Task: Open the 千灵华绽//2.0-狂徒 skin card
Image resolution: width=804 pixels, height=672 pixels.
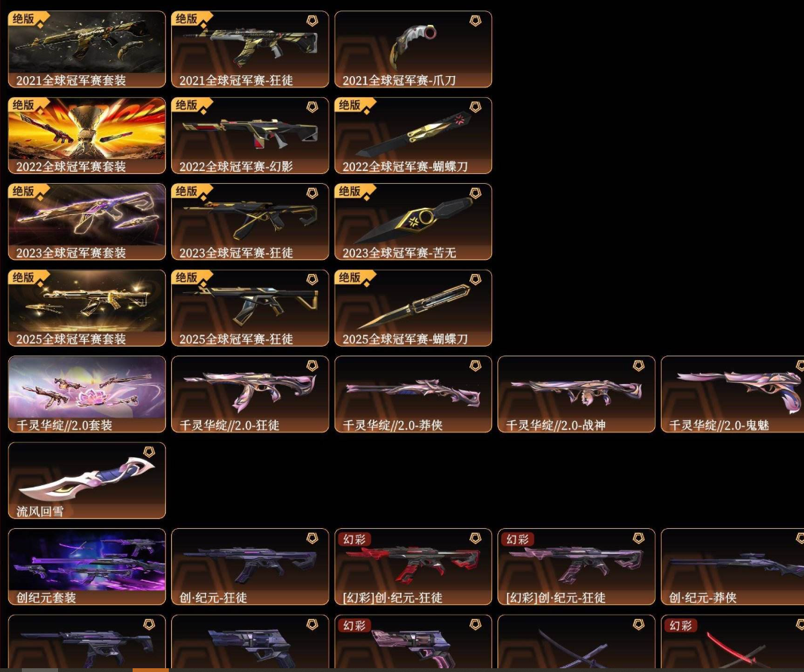Action: click(249, 394)
